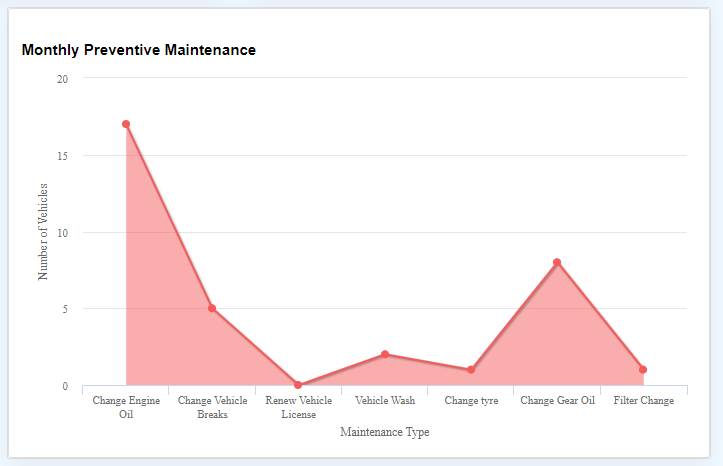Click the 'Change tyre' axis label
Viewport: 723px width, 466px height.
click(471, 400)
